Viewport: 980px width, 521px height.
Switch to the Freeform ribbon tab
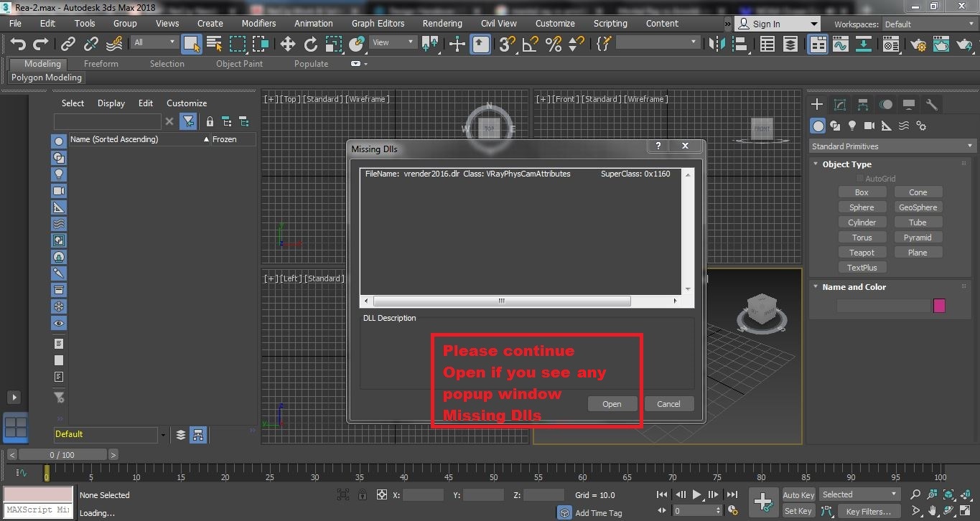[x=101, y=63]
